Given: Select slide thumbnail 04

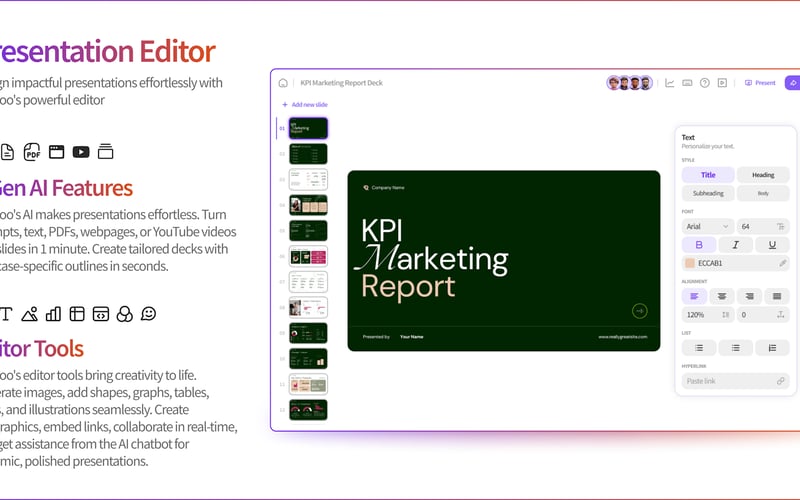Looking at the screenshot, I should [308, 205].
